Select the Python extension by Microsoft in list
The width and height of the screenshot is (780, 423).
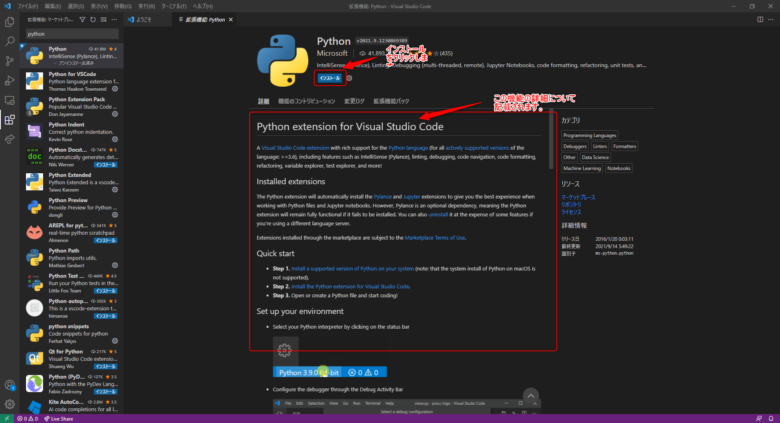(72, 56)
